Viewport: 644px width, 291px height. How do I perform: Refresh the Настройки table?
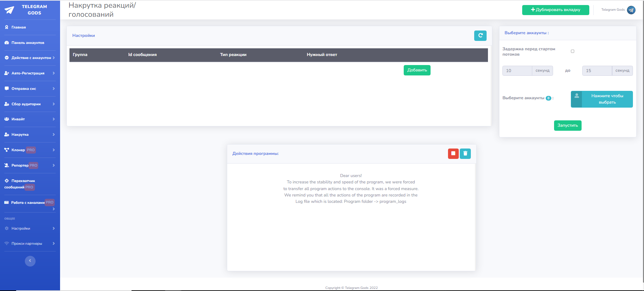click(x=480, y=36)
